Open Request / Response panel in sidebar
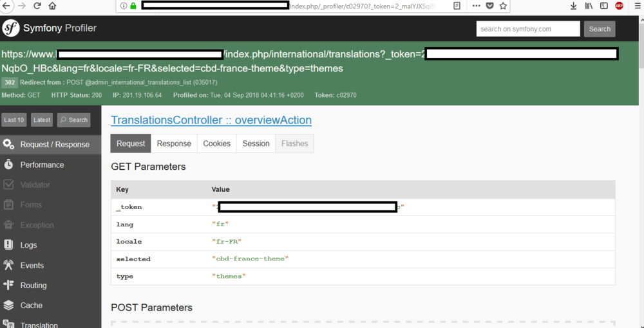This screenshot has height=328, width=644. coord(50,144)
